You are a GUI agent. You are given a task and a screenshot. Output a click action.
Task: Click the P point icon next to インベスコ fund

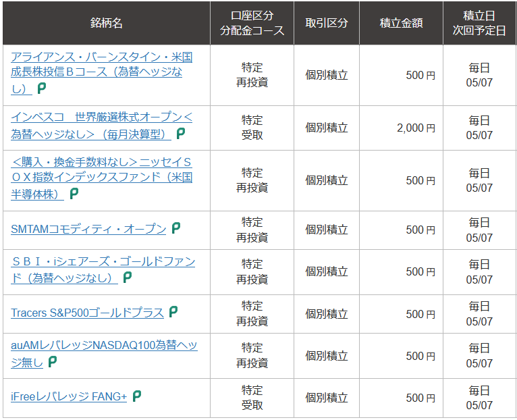point(181,134)
